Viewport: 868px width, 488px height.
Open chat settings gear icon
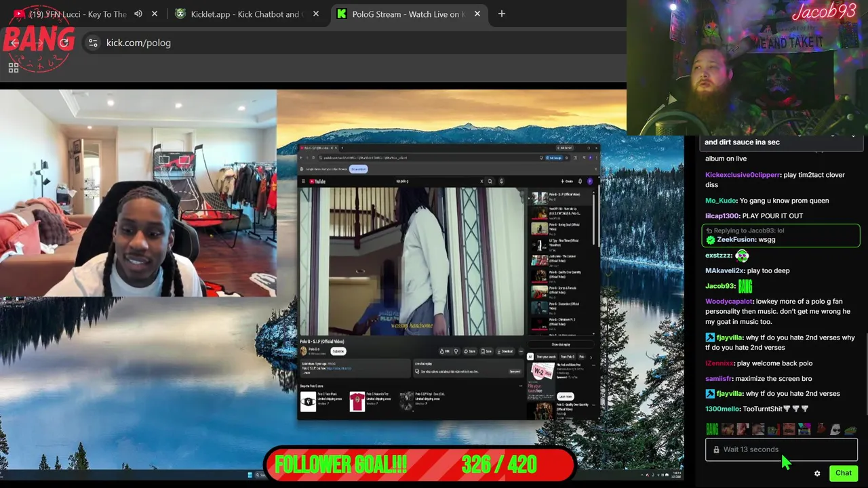coord(817,473)
